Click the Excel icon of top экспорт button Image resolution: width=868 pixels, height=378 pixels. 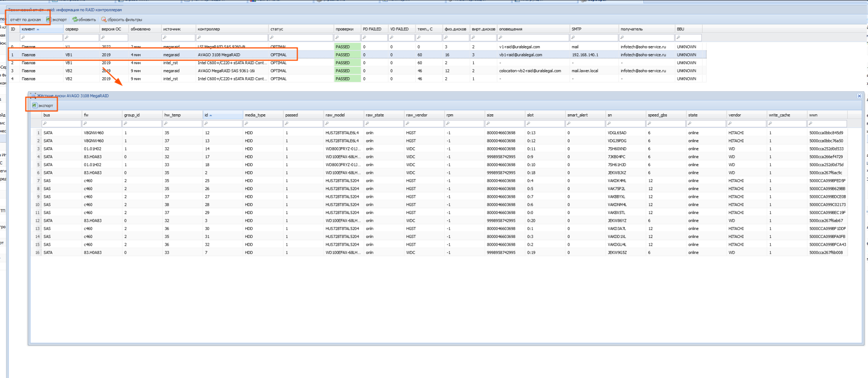pyautogui.click(x=48, y=19)
